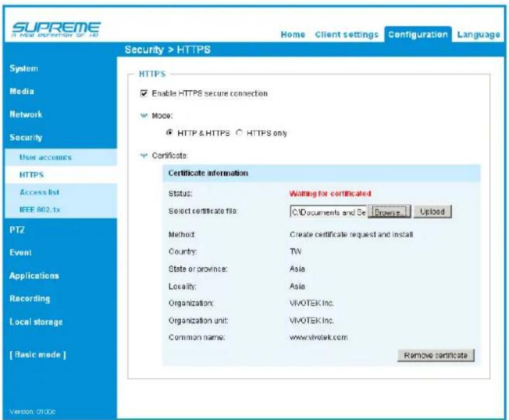509x420 pixels.
Task: Click the Organization unit value 'VIVOTEK Inc.'
Action: pos(312,320)
